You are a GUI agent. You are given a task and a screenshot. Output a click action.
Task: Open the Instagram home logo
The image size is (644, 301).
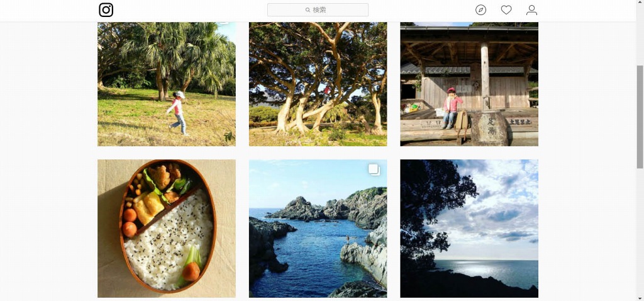click(106, 10)
